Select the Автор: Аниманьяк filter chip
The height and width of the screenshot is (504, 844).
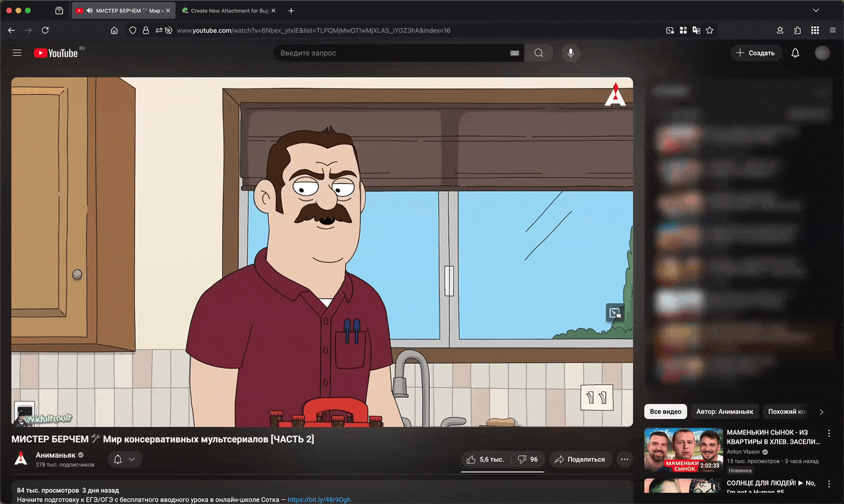724,411
